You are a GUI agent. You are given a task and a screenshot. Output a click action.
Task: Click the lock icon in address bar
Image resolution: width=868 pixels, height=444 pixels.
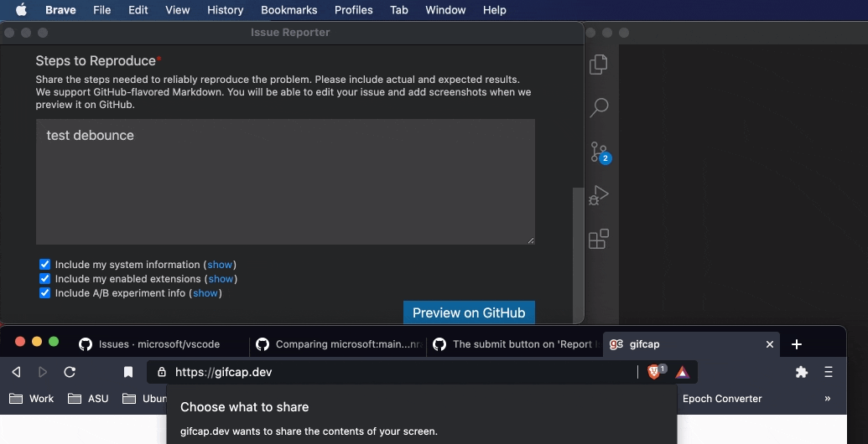click(x=162, y=372)
